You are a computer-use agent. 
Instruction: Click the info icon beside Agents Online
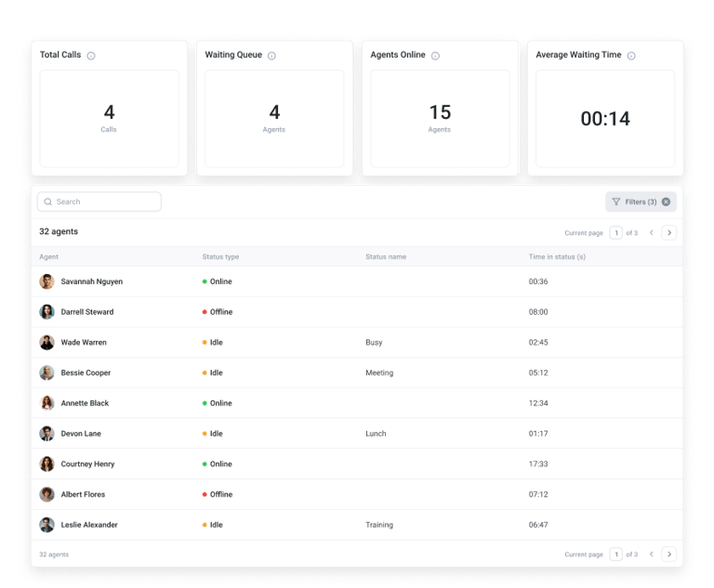click(x=435, y=56)
